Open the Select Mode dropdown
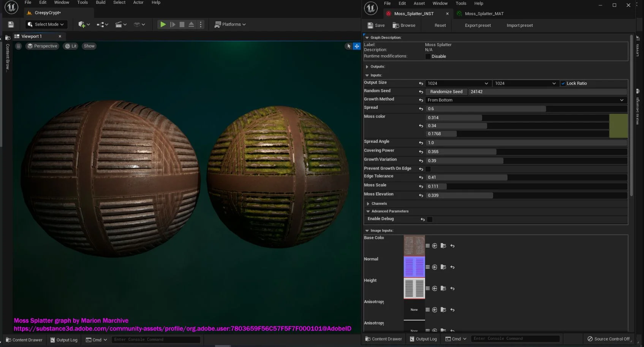Viewport: 644px width, 347px height. pyautogui.click(x=46, y=24)
